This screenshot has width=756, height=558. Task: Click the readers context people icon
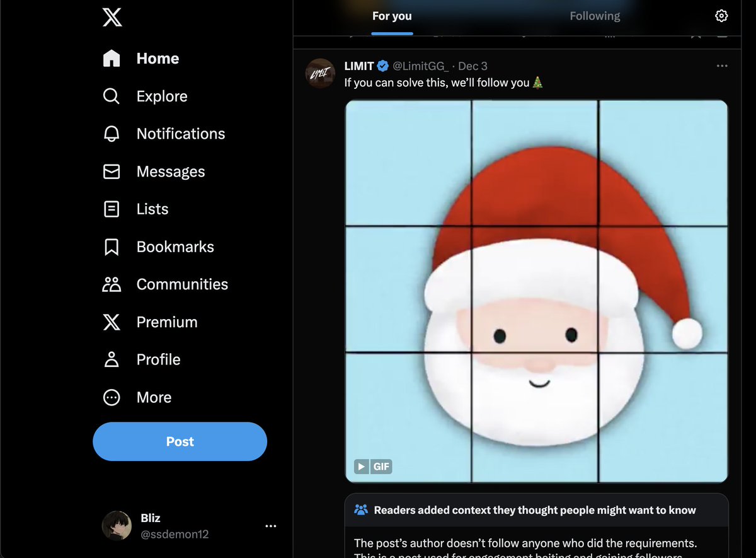[361, 509]
